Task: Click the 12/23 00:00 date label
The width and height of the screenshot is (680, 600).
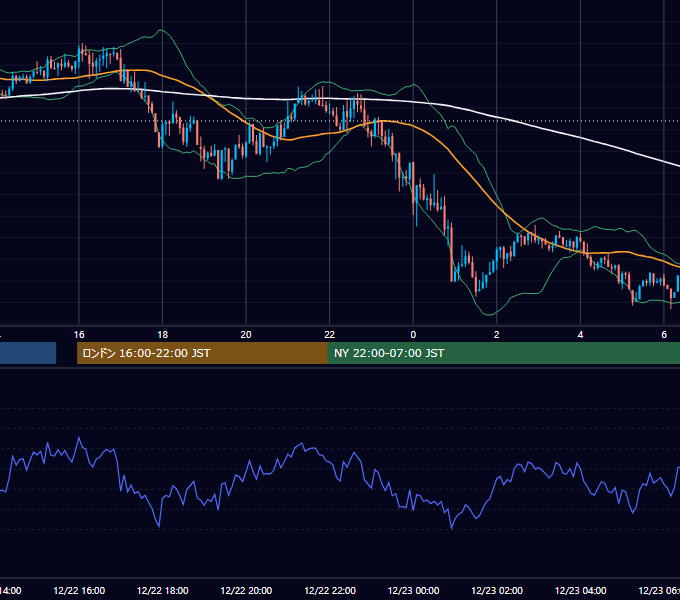Action: pyautogui.click(x=413, y=590)
